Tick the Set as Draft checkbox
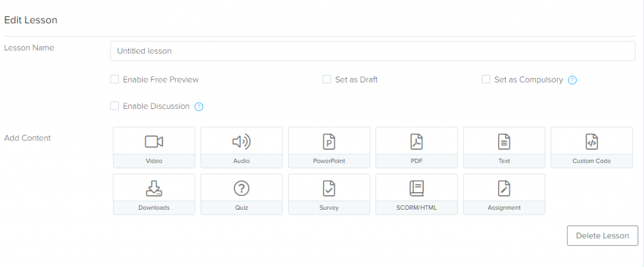Image resolution: width=644 pixels, height=267 pixels. pyautogui.click(x=326, y=79)
